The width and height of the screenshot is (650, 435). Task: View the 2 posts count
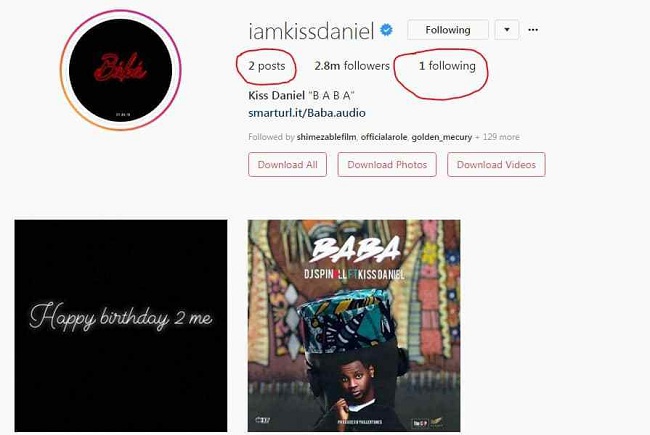pos(267,66)
